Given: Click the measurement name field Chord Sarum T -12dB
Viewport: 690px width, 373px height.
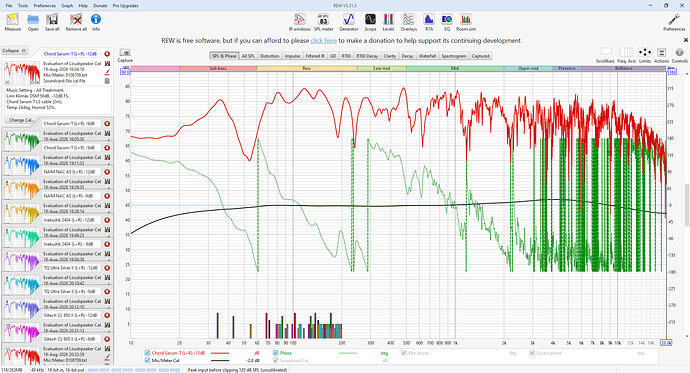Looking at the screenshot, I should point(72,54).
